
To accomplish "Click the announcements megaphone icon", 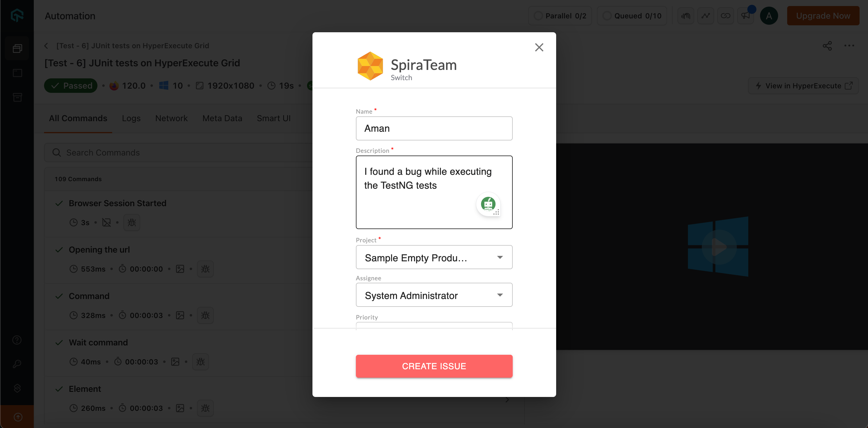I will (x=745, y=16).
